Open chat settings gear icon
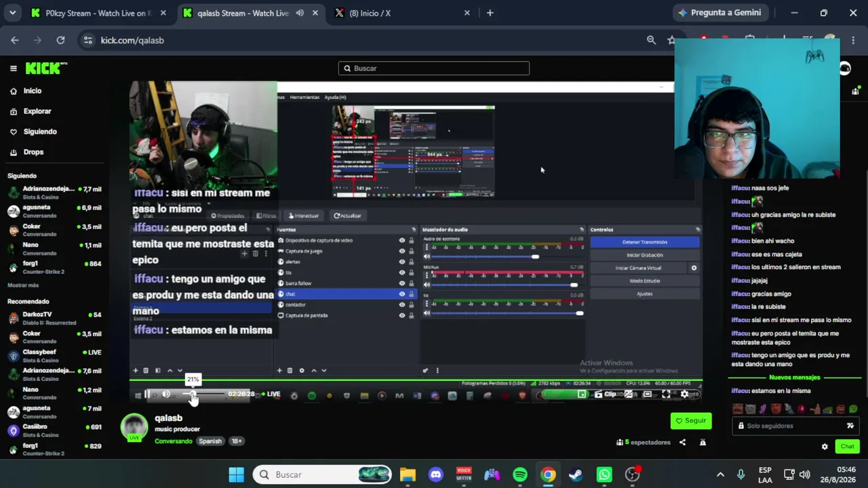 (x=825, y=447)
